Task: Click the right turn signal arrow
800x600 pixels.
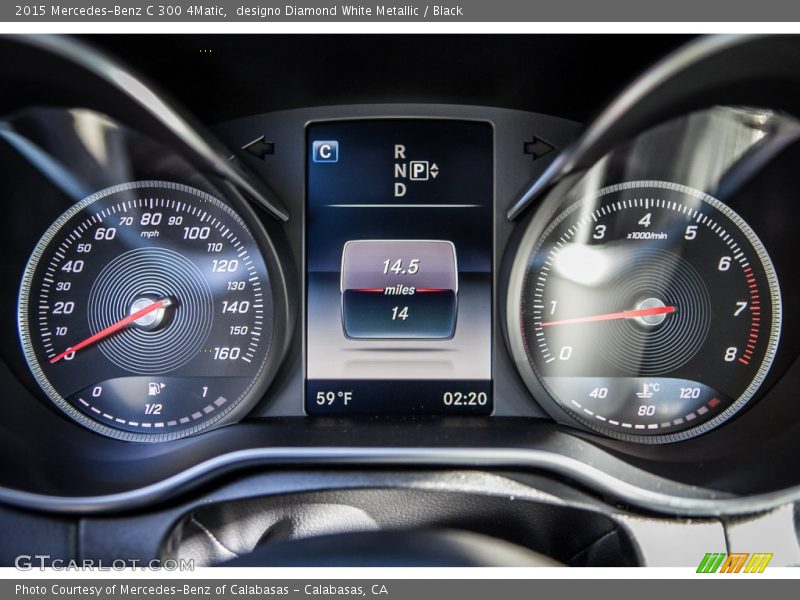Action: pos(539,147)
